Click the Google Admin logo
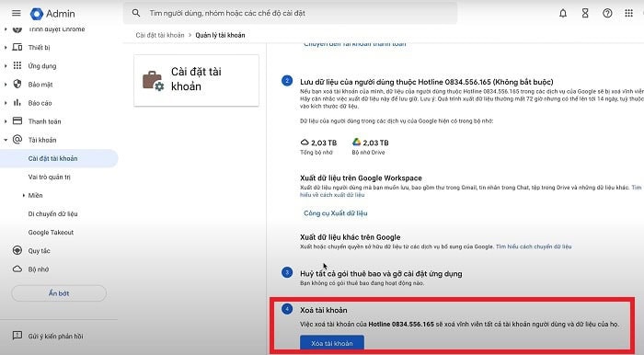The width and height of the screenshot is (644, 355). pyautogui.click(x=52, y=14)
